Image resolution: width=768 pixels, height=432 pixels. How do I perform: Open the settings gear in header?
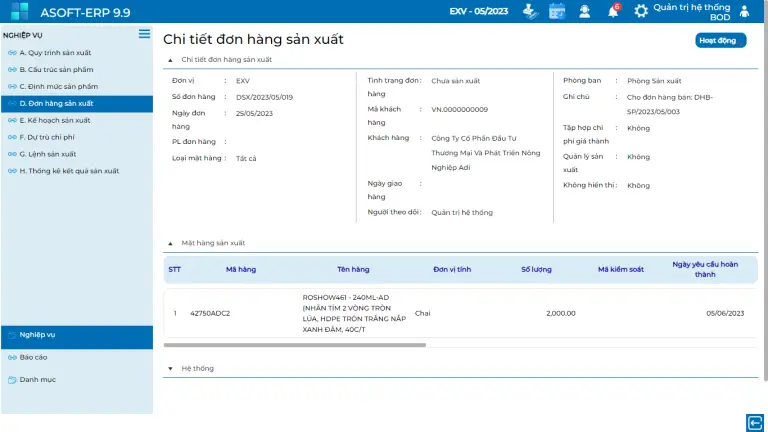point(641,11)
